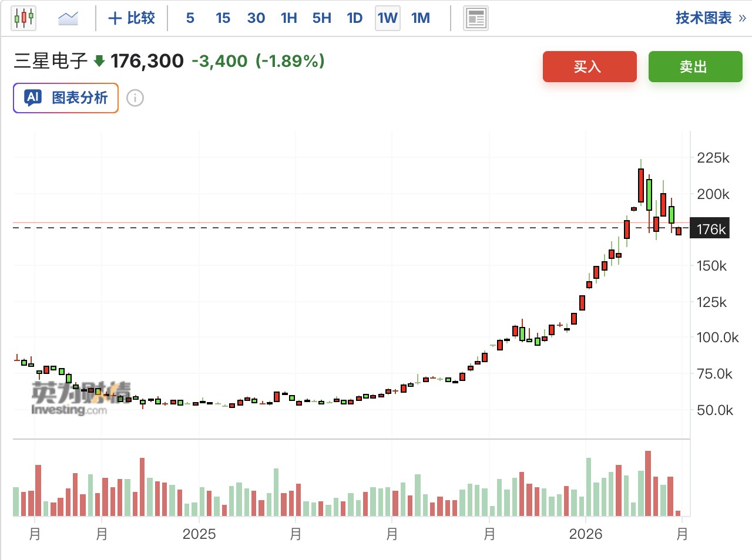Choose the 1H chart interval
This screenshot has width=752, height=560.
(x=288, y=18)
